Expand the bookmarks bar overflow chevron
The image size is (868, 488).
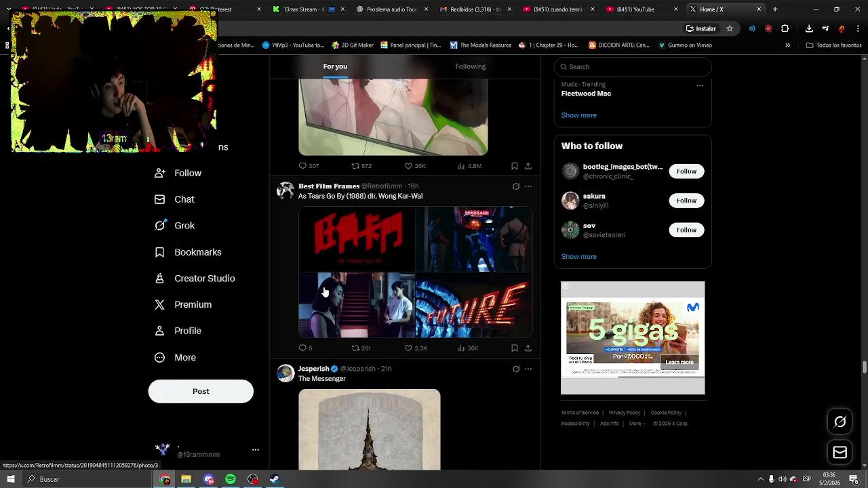click(x=787, y=45)
